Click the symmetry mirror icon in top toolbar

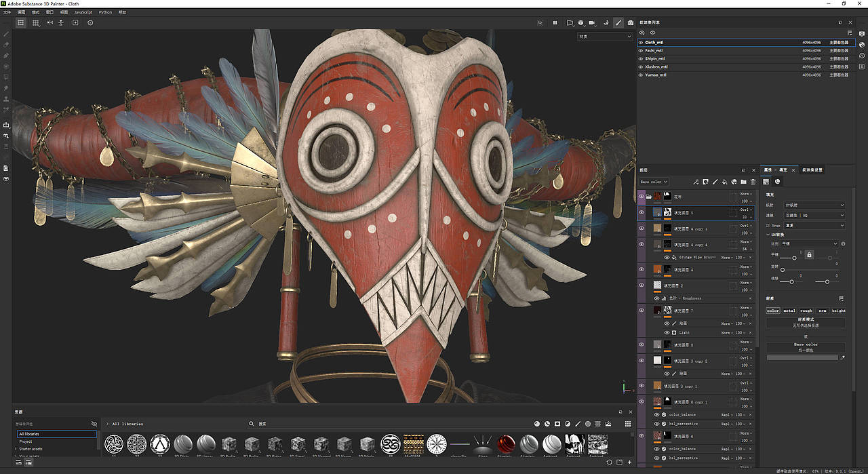[50, 22]
